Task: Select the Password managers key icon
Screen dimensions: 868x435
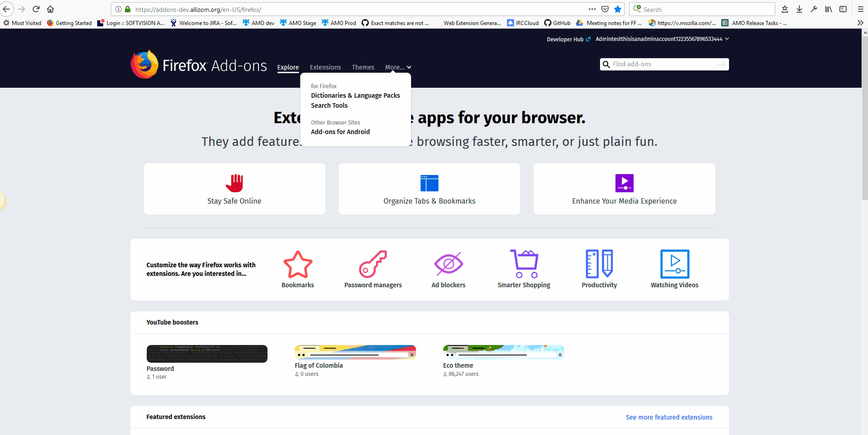Action: (373, 264)
